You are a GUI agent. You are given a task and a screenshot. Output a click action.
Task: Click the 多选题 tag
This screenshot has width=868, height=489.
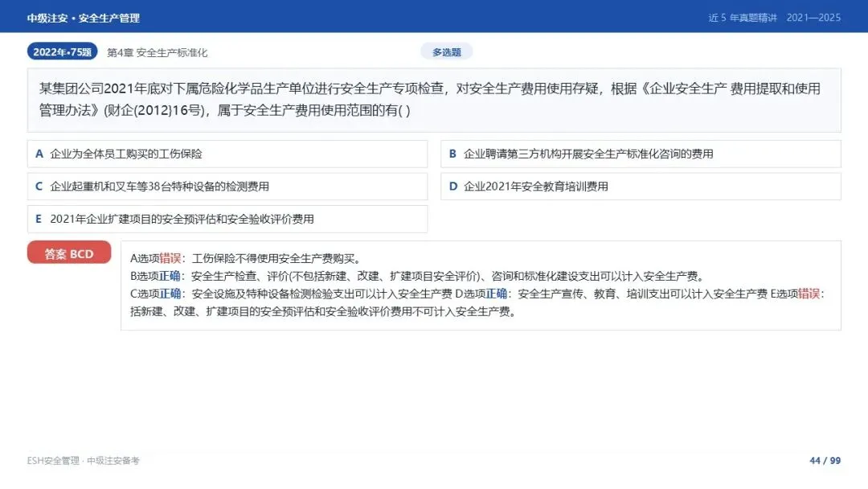(x=446, y=52)
